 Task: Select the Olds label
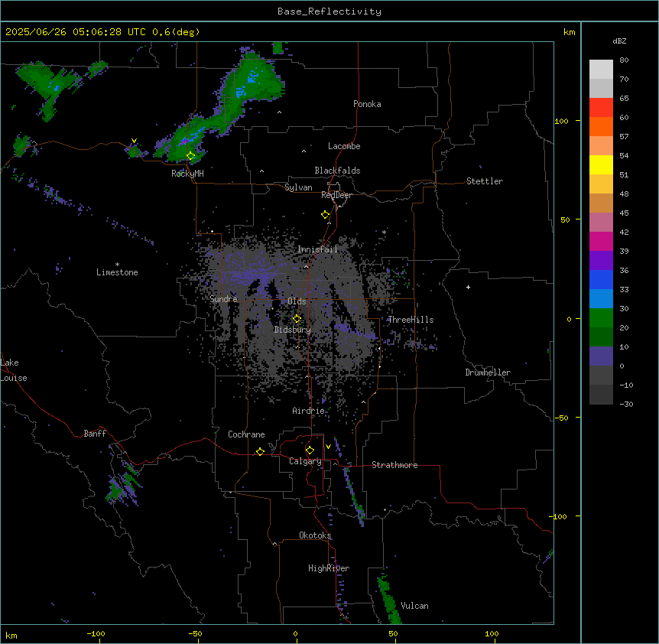tap(297, 301)
